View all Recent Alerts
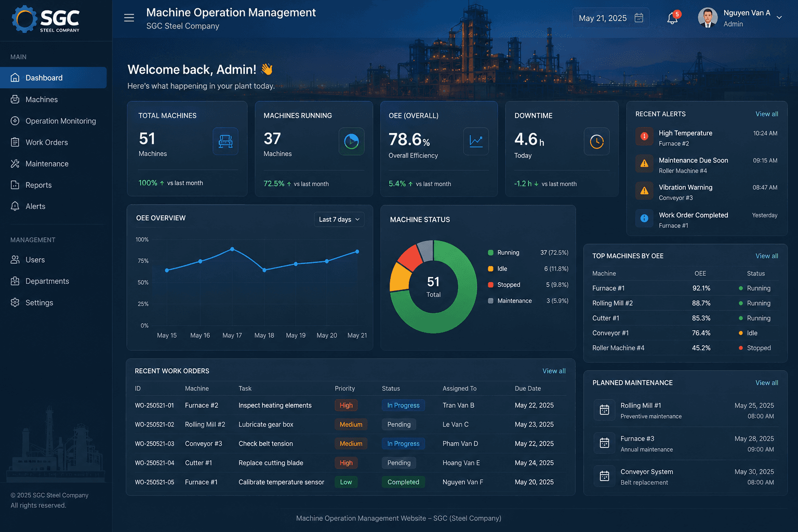 pos(767,114)
